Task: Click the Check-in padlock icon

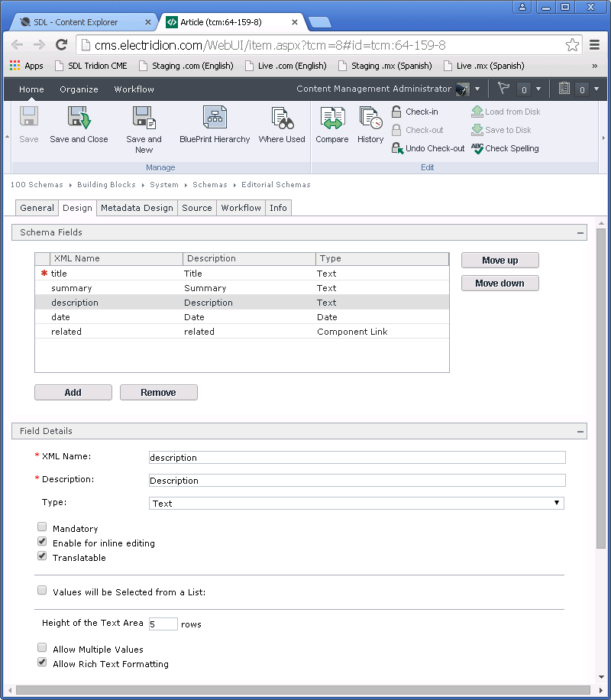Action: pyautogui.click(x=397, y=112)
